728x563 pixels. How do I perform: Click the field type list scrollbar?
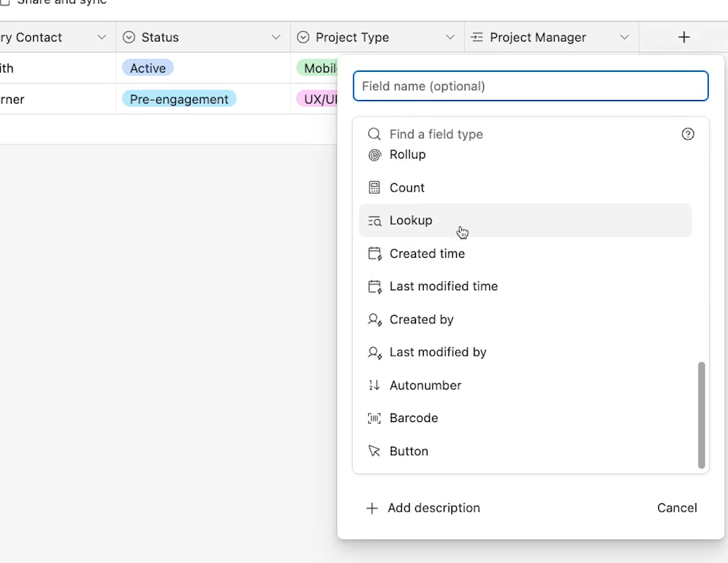pos(701,415)
